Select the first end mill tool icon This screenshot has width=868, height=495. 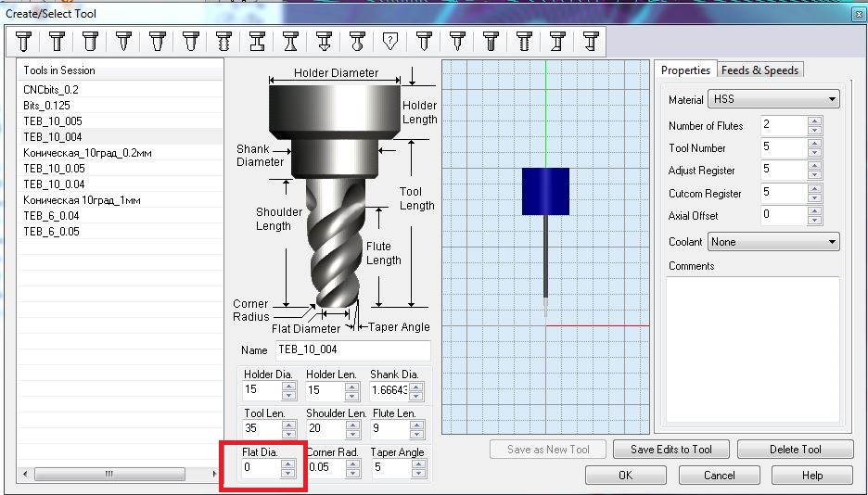pos(23,41)
